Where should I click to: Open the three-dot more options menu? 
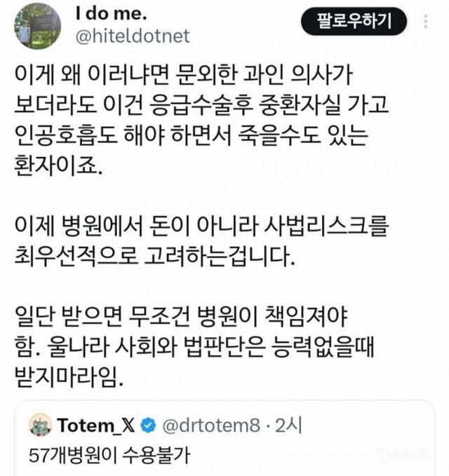point(426,21)
